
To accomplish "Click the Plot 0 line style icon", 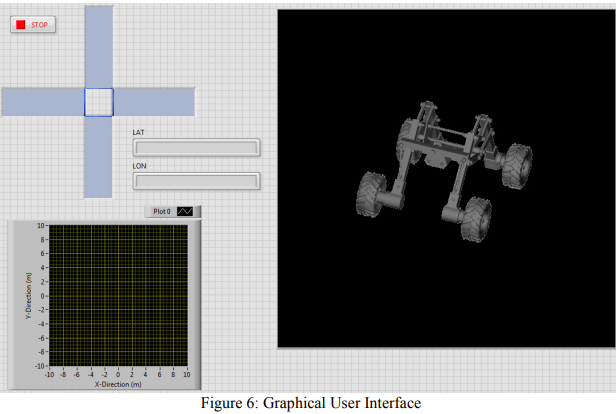I will (185, 211).
